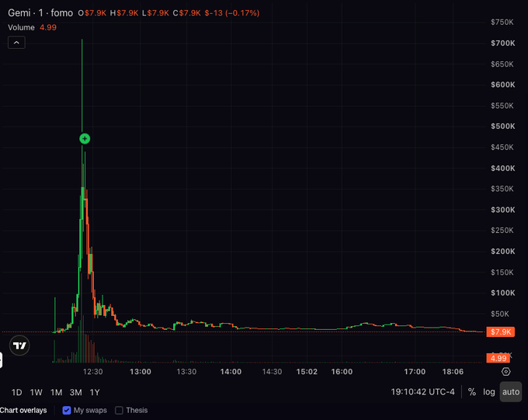Click the 18:06 time axis label

[x=453, y=372]
